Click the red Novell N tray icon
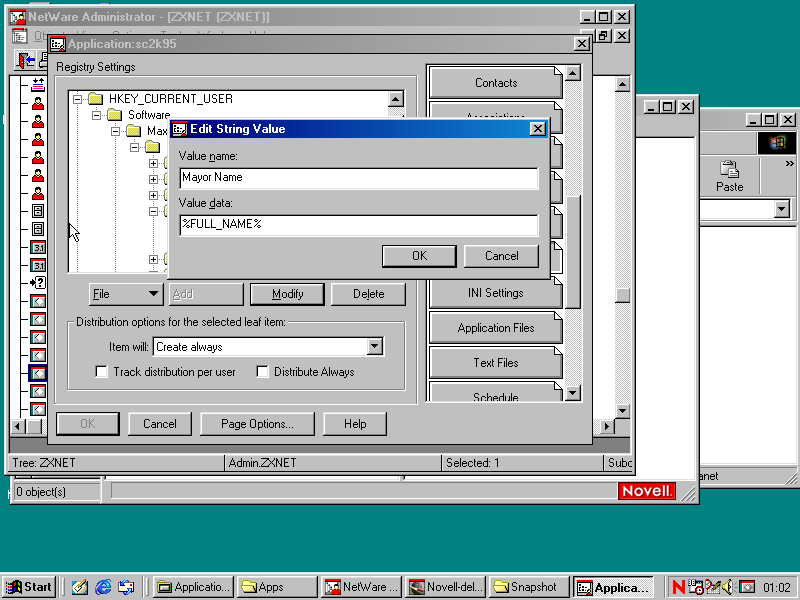Image resolution: width=800 pixels, height=600 pixels. click(x=678, y=587)
